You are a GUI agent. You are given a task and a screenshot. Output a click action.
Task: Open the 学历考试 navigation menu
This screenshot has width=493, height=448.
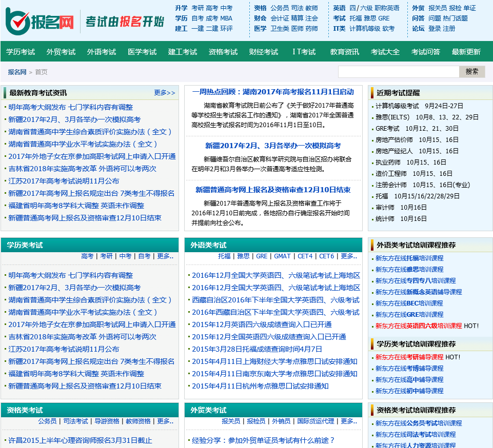21,52
